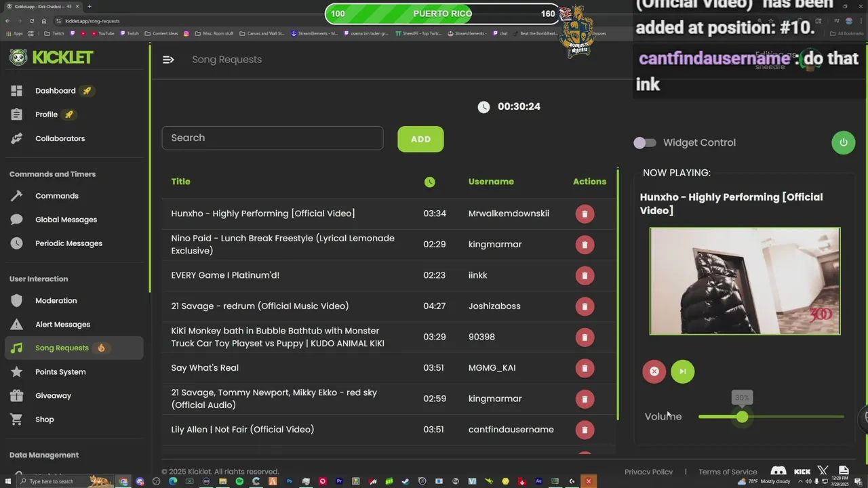868x488 pixels.
Task: Open Kicklet Discord link in footer
Action: (x=778, y=472)
